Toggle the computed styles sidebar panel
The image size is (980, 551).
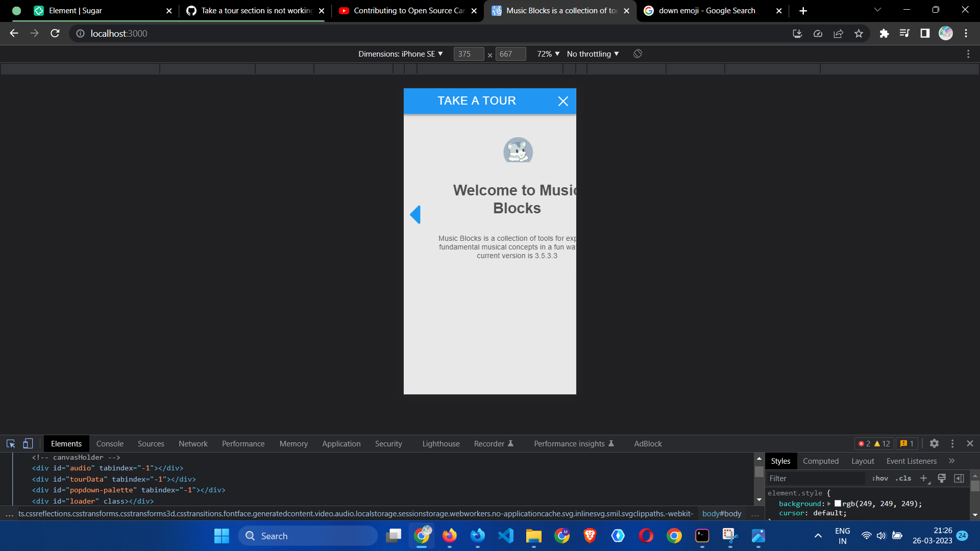[x=959, y=478]
